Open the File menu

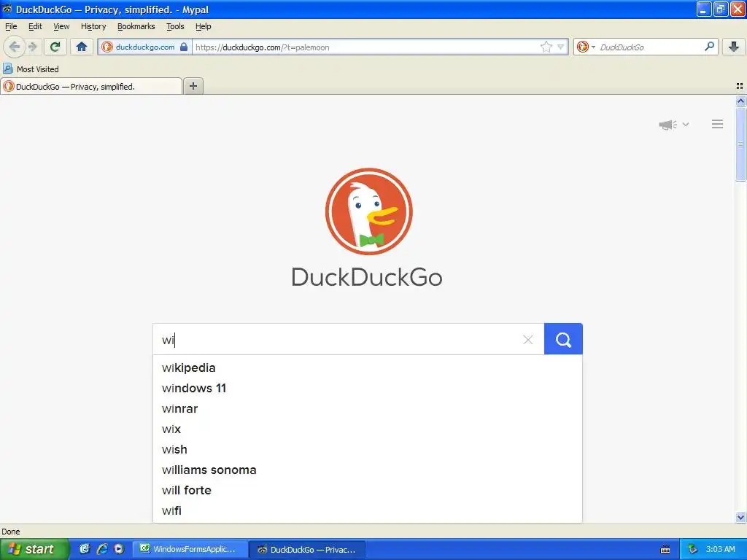coord(11,26)
